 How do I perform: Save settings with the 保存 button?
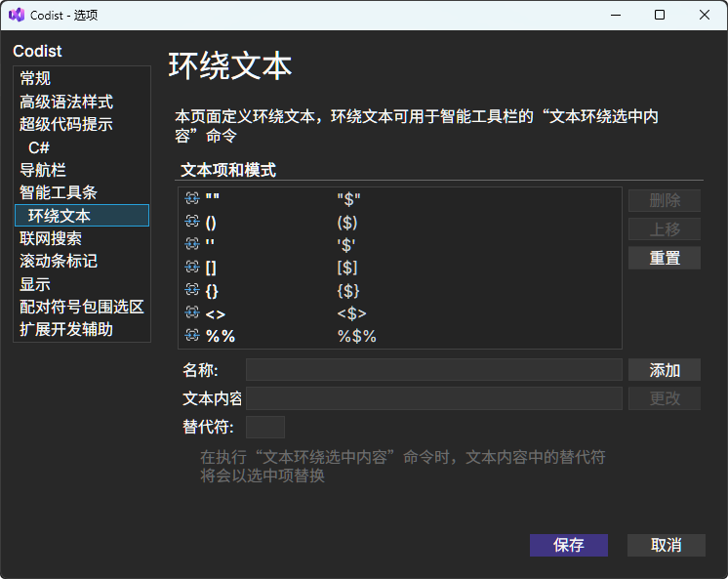(x=568, y=545)
